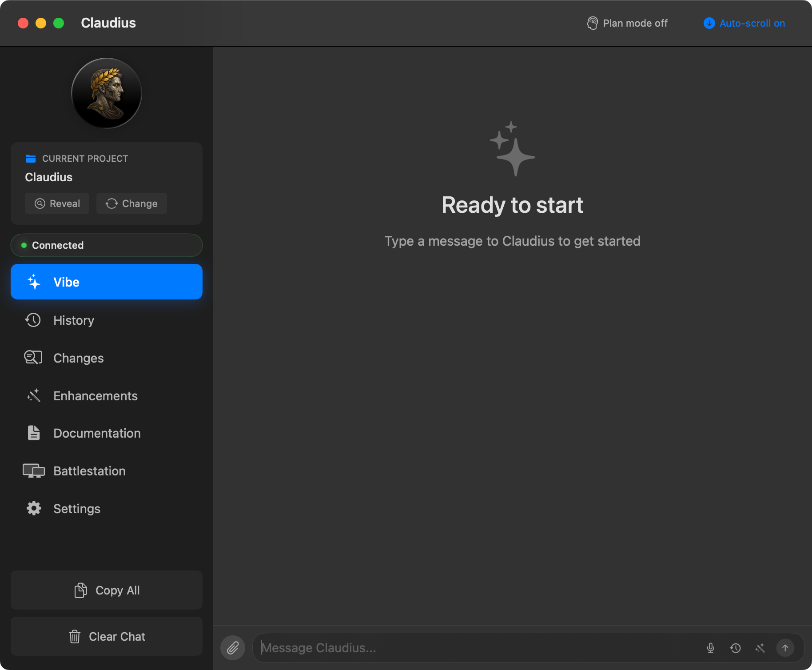Click the Connected status indicator
This screenshot has height=670, width=812.
[106, 245]
